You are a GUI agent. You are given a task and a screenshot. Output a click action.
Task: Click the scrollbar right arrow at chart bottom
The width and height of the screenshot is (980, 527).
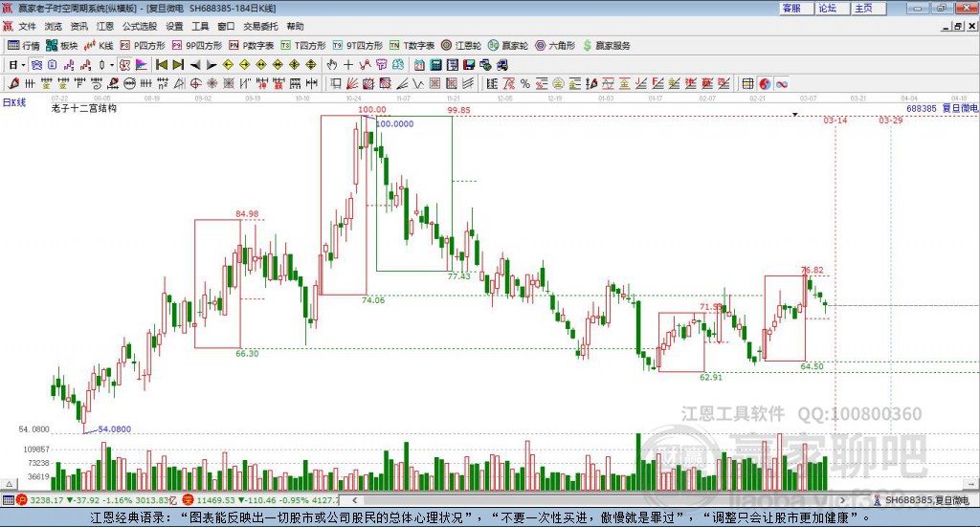coord(842,500)
